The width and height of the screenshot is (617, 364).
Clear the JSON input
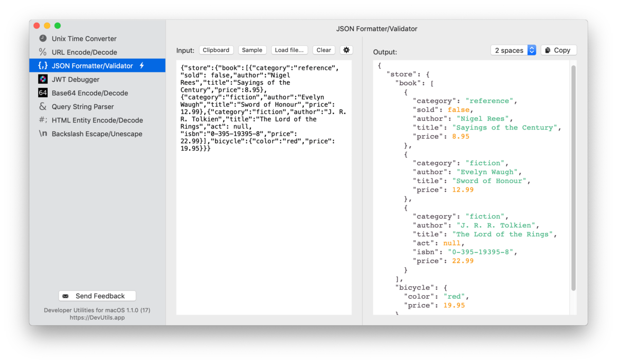[323, 50]
